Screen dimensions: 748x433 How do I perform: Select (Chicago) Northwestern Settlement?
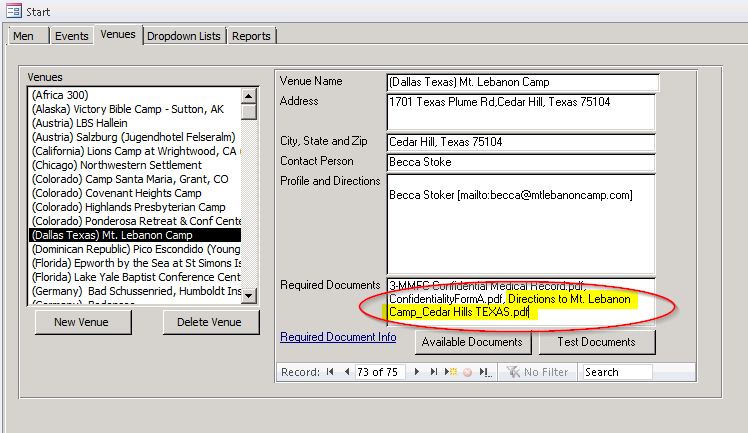click(135, 165)
